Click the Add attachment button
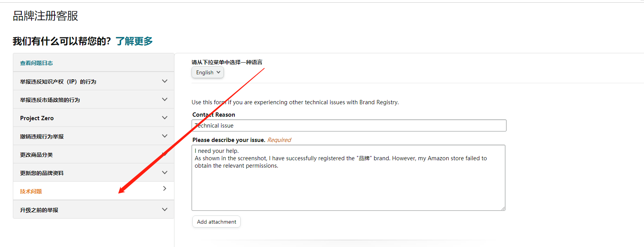The height and width of the screenshot is (247, 644). tap(216, 222)
